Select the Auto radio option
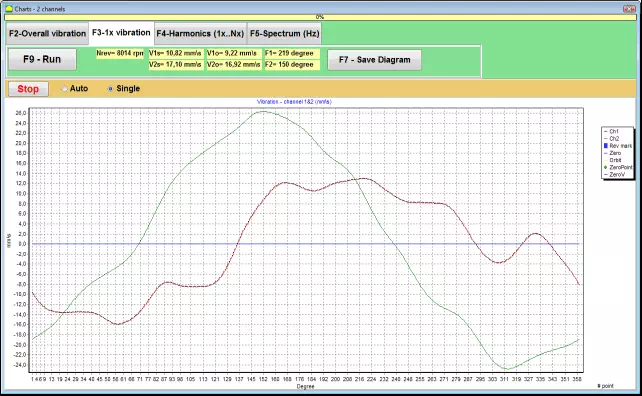Viewport: 642px width, 396px height. pyautogui.click(x=75, y=88)
